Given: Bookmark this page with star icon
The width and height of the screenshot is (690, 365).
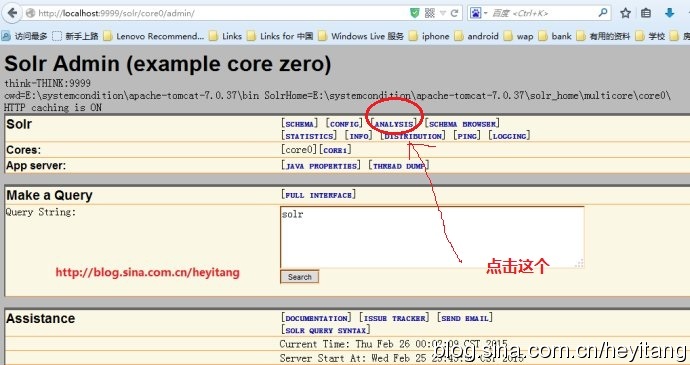Looking at the screenshot, I should [x=625, y=13].
